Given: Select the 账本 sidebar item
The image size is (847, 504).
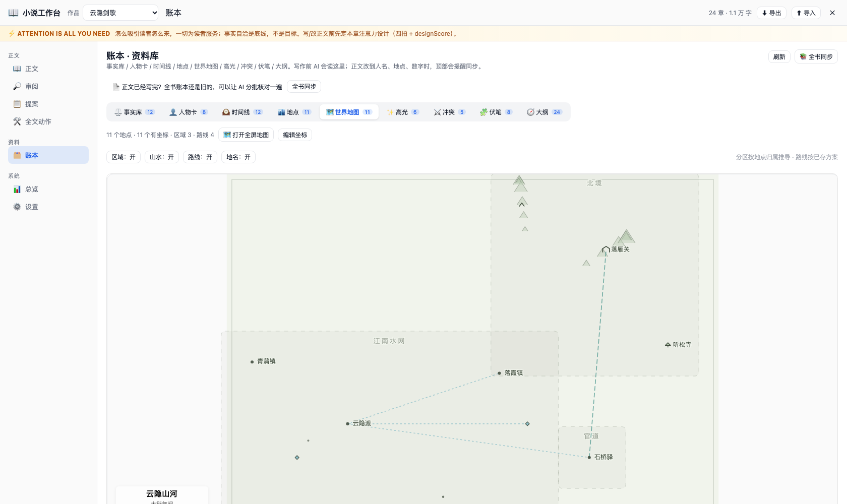Looking at the screenshot, I should [48, 155].
